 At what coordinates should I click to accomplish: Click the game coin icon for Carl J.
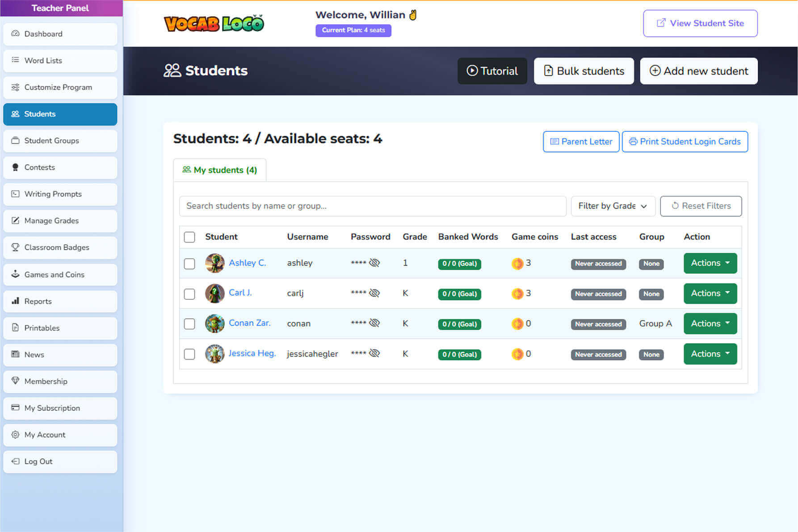pos(517,293)
